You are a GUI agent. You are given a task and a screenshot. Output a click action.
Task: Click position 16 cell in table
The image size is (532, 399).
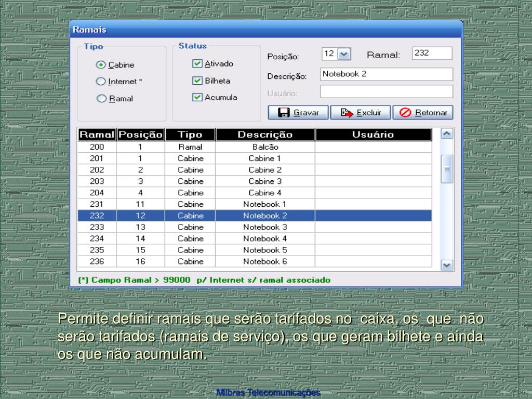[140, 262]
